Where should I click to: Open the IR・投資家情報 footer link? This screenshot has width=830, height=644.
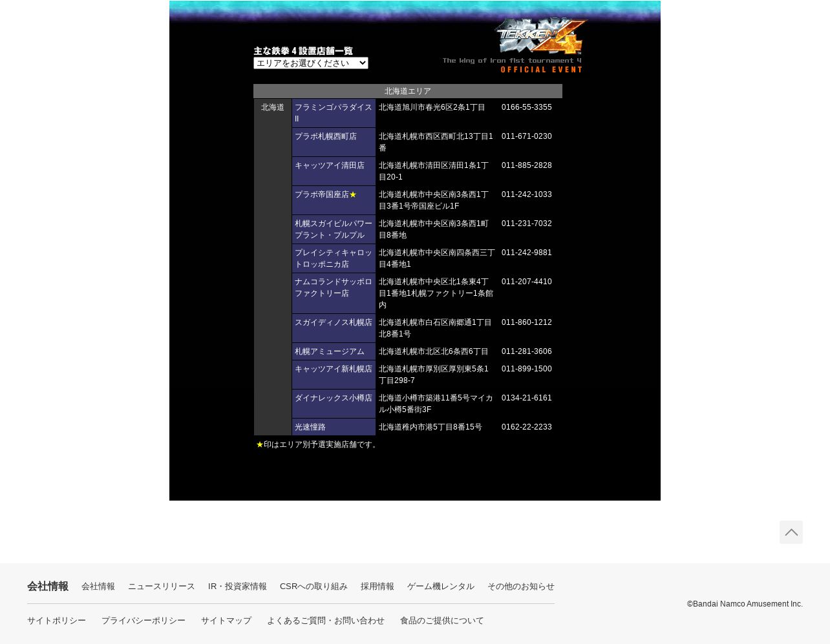(237, 587)
